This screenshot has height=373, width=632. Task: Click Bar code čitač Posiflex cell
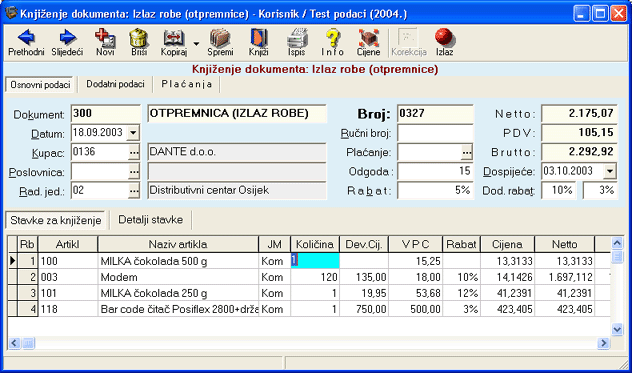click(x=178, y=309)
